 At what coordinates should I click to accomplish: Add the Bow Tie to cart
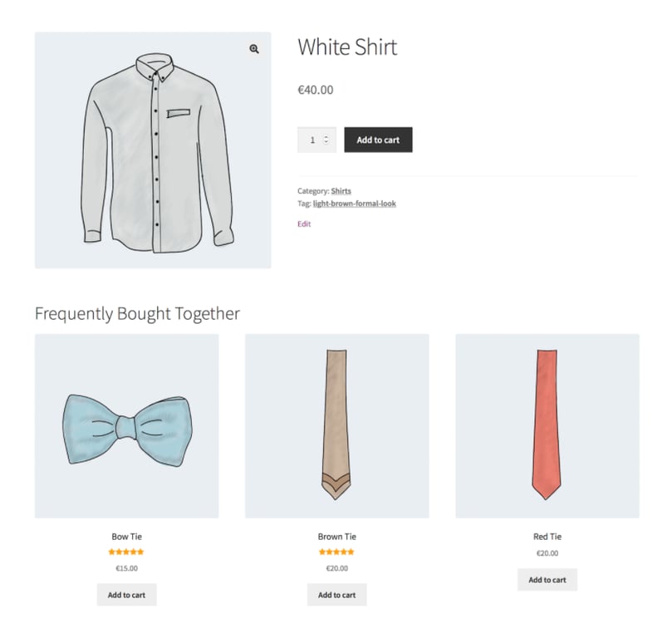[125, 595]
